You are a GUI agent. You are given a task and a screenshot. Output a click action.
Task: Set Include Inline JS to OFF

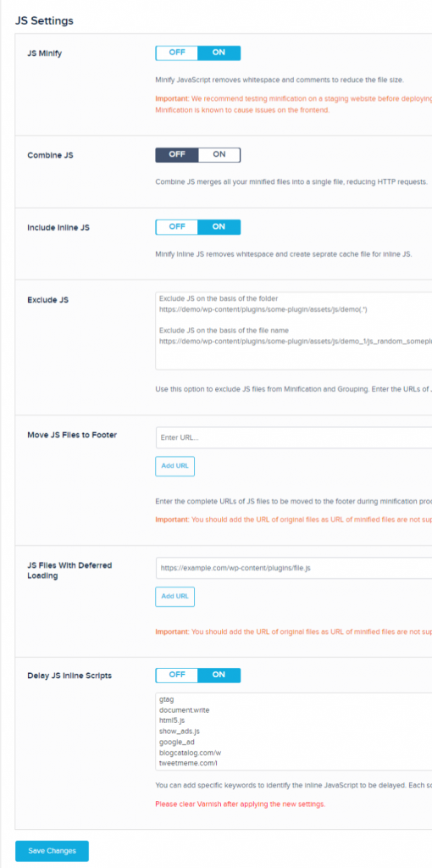coord(177,226)
